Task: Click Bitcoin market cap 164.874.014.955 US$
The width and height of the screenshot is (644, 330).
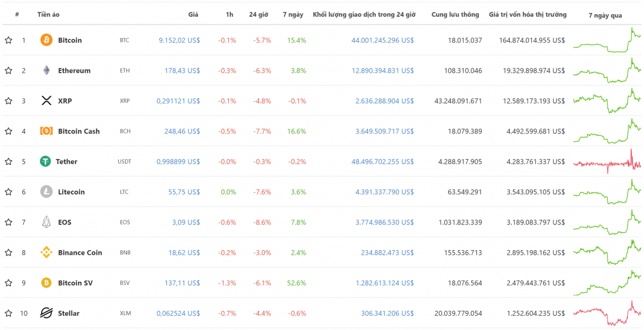Action: 532,41
